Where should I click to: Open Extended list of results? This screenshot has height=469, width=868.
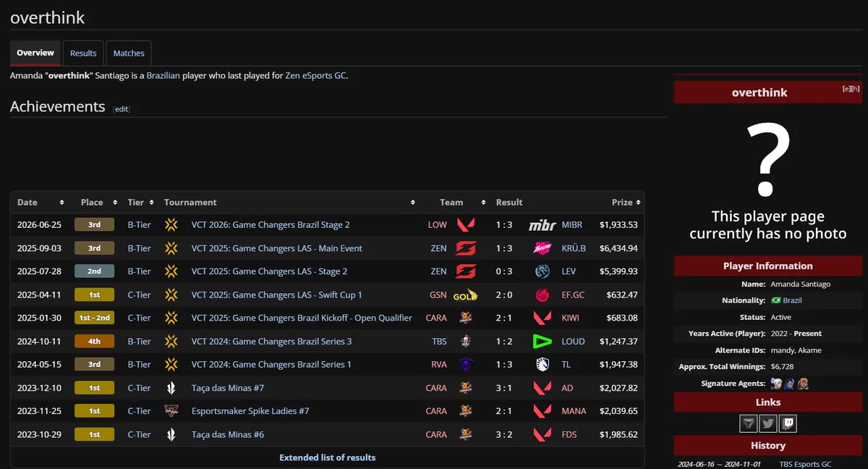328,457
